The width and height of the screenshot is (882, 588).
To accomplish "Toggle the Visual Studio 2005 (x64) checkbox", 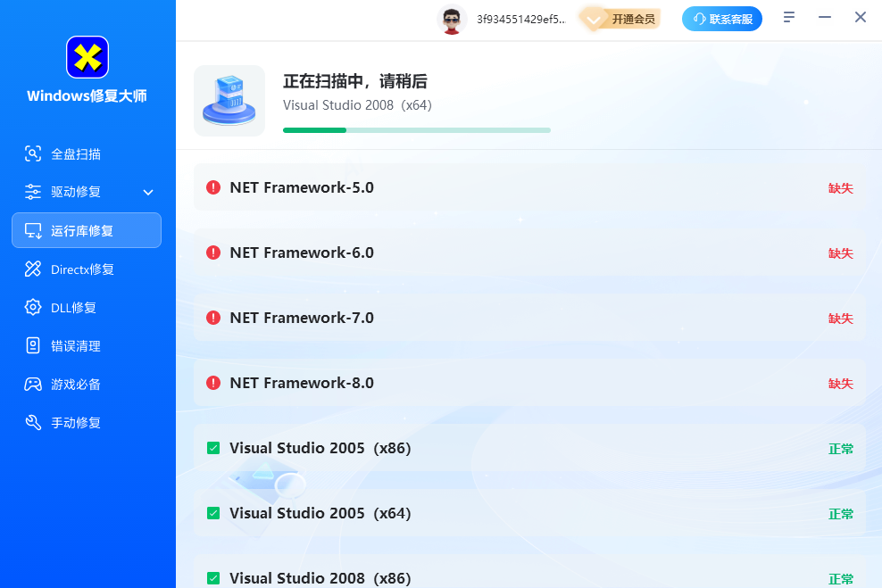I will pos(213,513).
